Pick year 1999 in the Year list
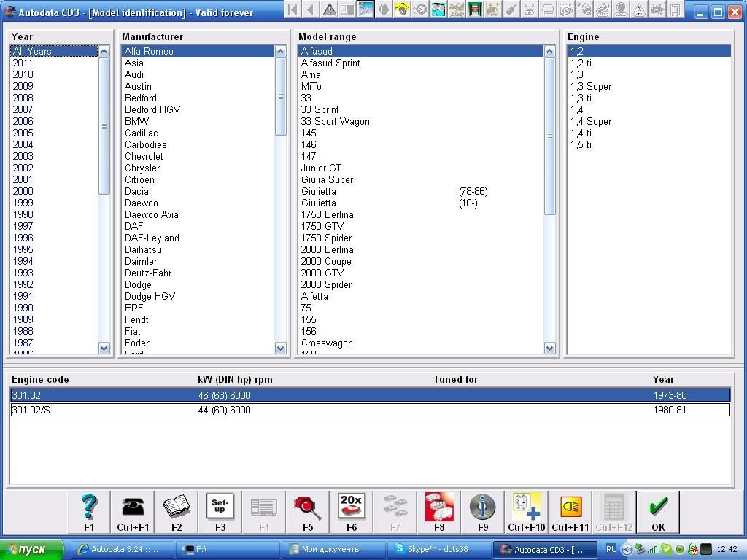Screen dimensions: 747x560 coord(54,203)
